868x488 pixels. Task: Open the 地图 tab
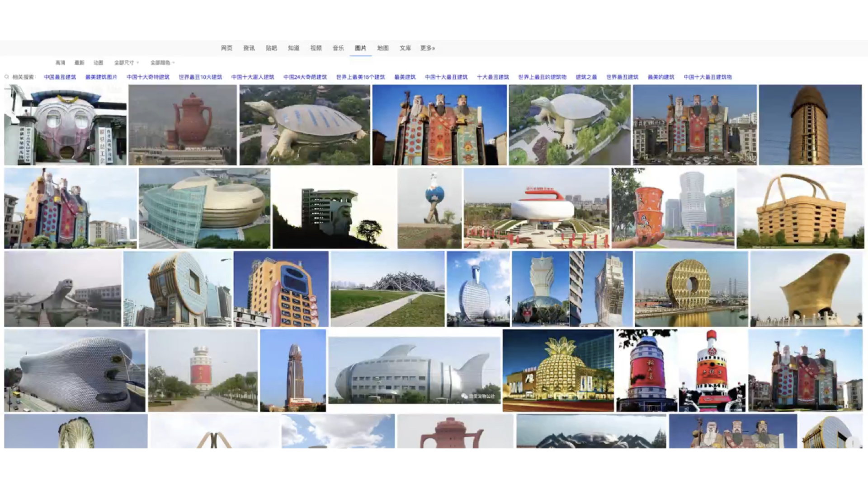383,48
